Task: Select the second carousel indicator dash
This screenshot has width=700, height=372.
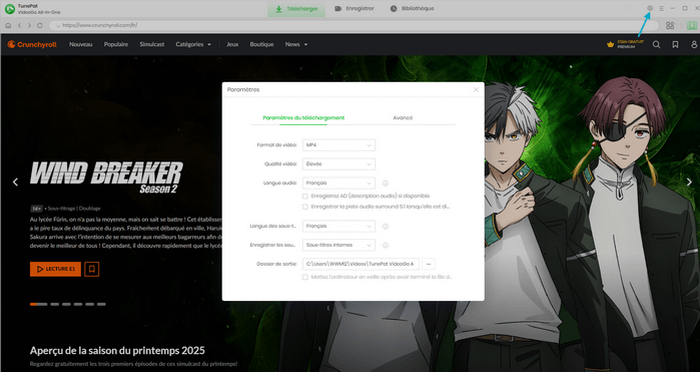Action: (54, 304)
